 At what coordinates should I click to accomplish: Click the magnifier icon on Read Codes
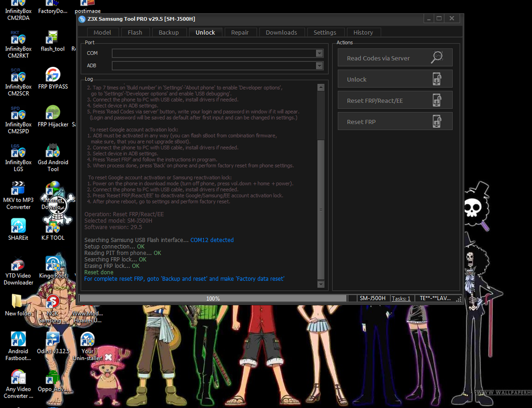[437, 57]
